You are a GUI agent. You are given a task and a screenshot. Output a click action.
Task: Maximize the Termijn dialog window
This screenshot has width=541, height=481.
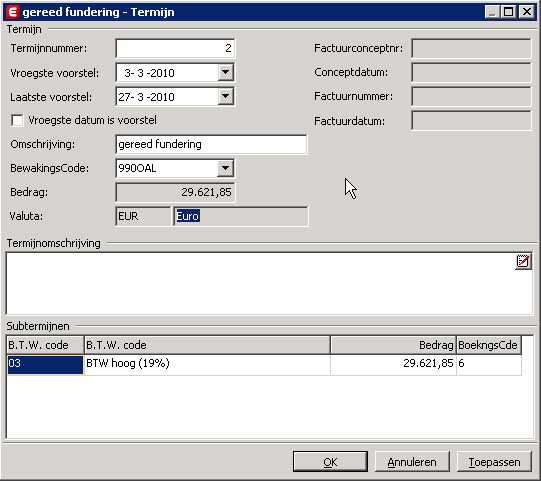509,12
